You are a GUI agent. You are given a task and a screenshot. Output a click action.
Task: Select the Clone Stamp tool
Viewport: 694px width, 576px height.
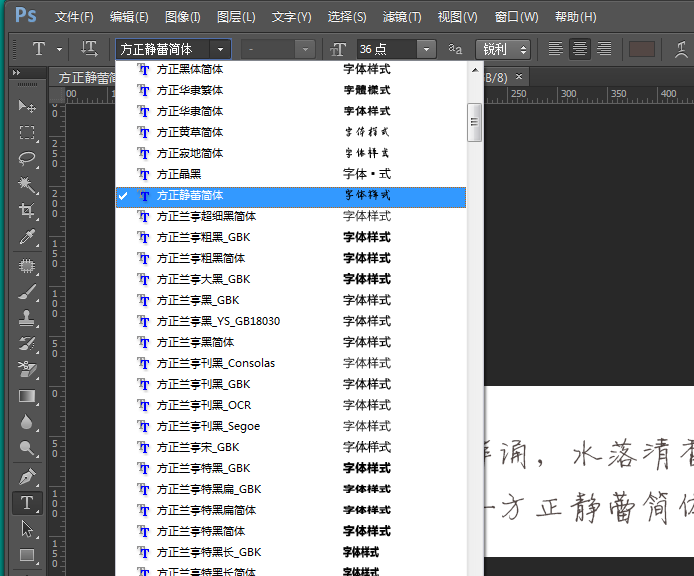(27, 317)
